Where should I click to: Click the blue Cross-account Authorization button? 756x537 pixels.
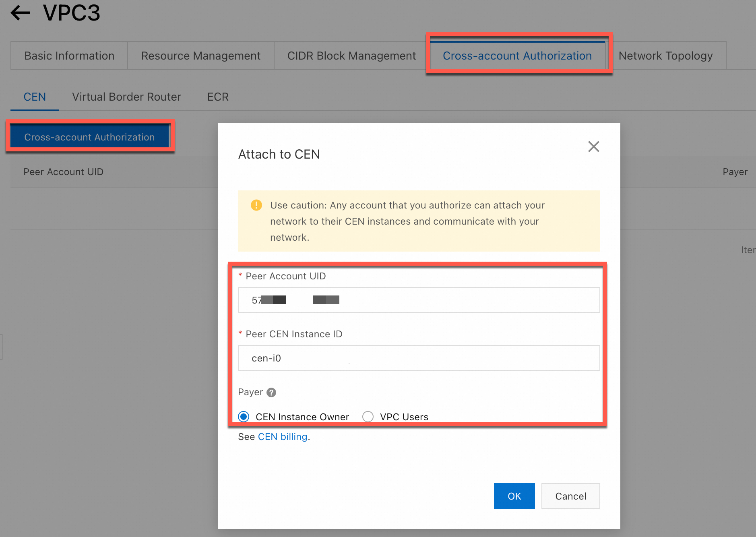point(89,137)
